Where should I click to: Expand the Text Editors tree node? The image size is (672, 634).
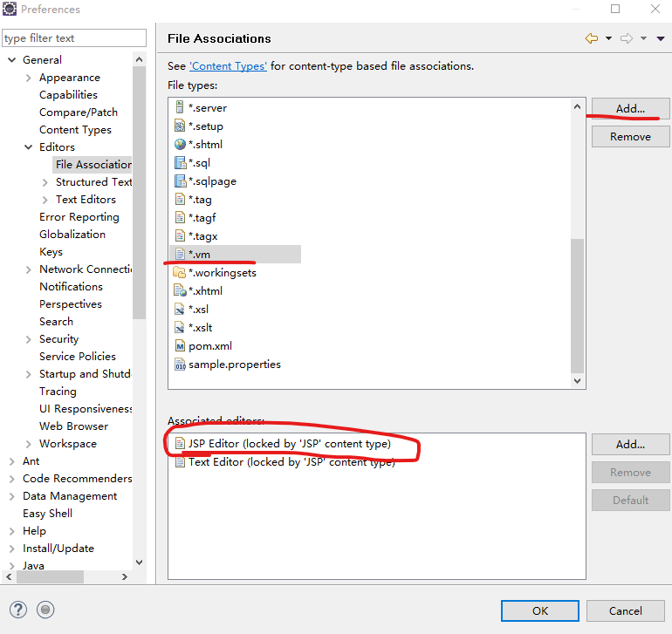point(45,200)
